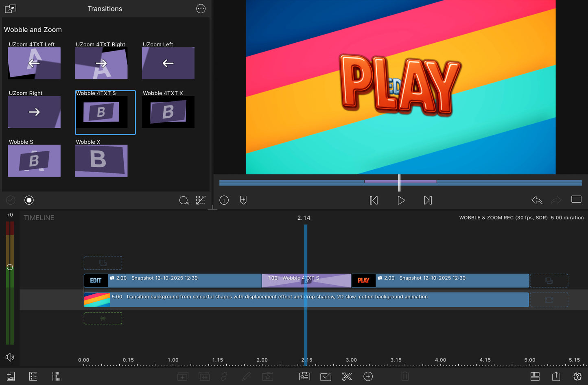Image resolution: width=588 pixels, height=385 pixels.
Task: Mute audio with the speaker icon
Action: pyautogui.click(x=9, y=357)
